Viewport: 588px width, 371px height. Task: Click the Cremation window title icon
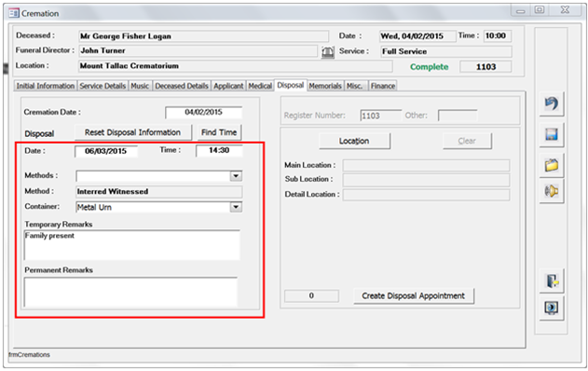point(14,13)
